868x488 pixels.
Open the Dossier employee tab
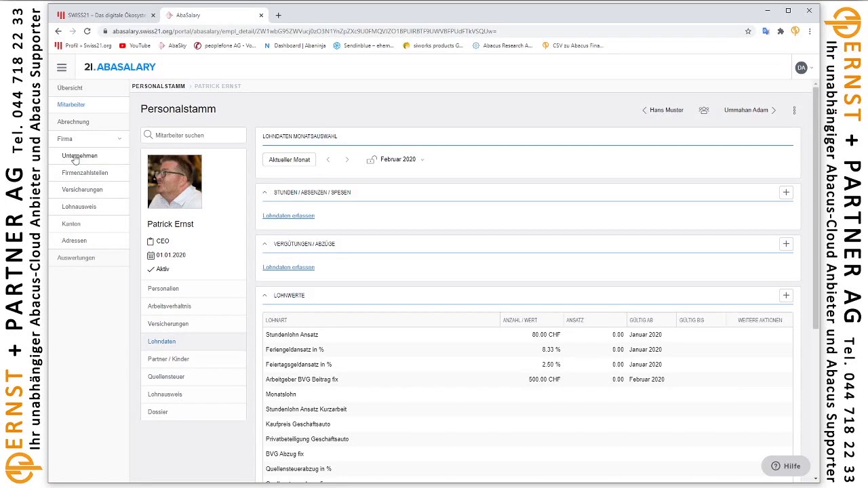coord(193,412)
